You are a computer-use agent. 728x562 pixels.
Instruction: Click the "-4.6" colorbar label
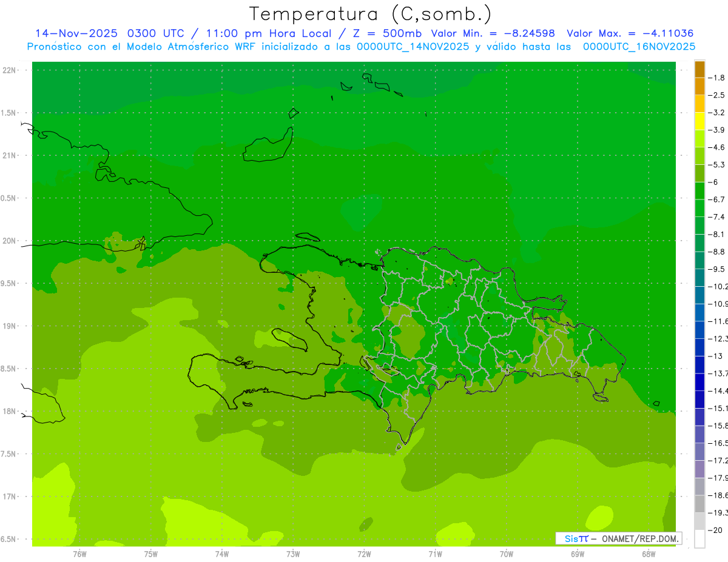[x=716, y=147]
